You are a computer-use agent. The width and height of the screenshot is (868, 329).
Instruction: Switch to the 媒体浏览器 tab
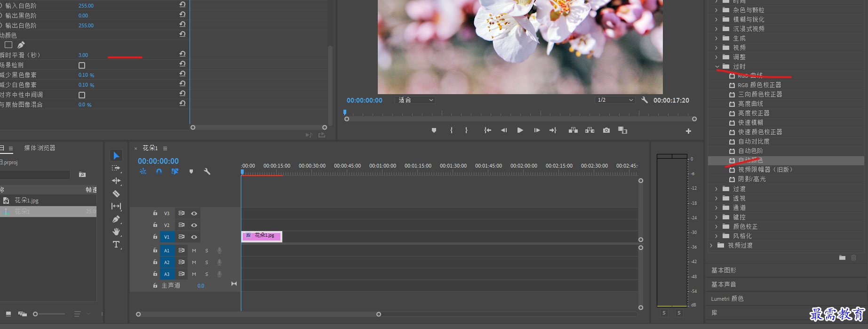tap(40, 148)
